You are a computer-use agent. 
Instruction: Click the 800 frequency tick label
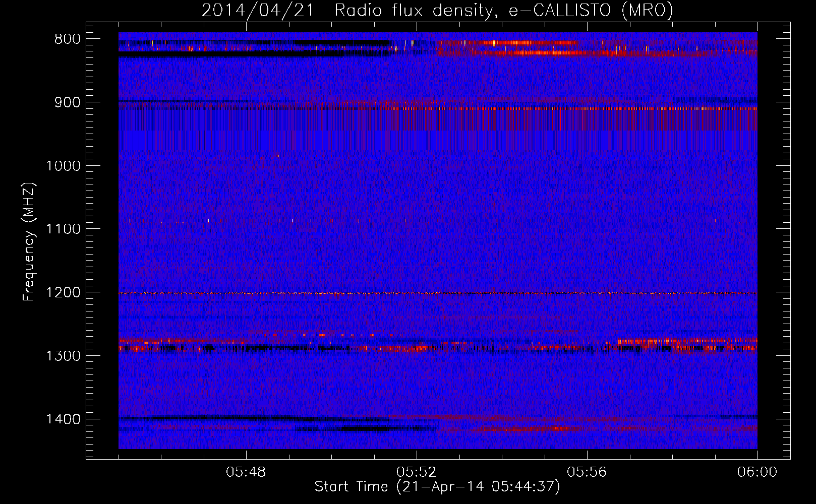point(68,39)
